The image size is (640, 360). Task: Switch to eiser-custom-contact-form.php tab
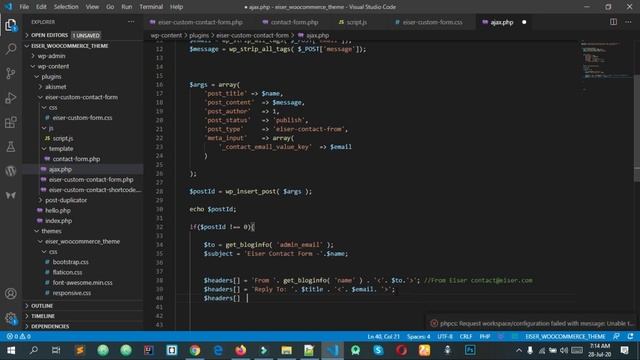[x=200, y=22]
